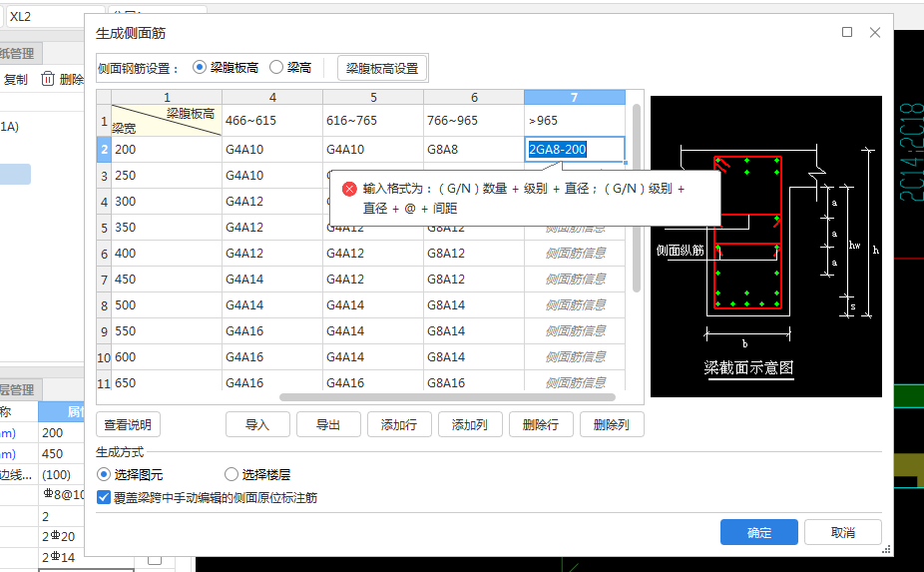Click the empty 侧面筋信息 cell in row 600
Viewport: 924px width, 572px height.
(x=575, y=356)
